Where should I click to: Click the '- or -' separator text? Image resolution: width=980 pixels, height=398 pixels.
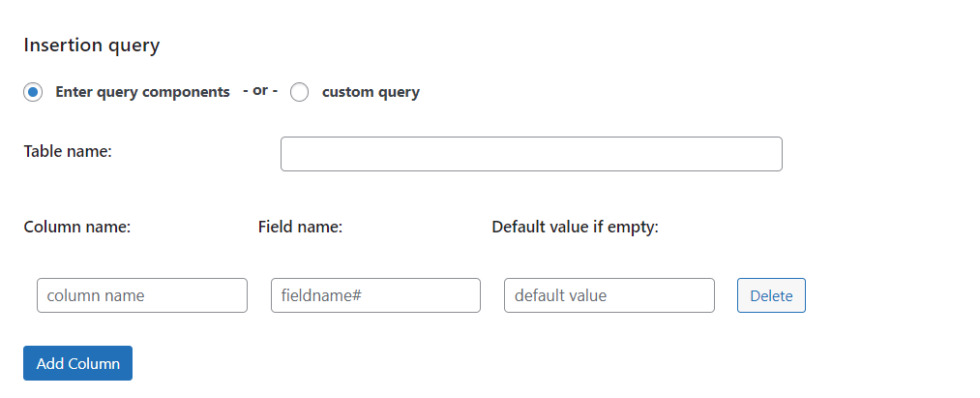coord(259,91)
